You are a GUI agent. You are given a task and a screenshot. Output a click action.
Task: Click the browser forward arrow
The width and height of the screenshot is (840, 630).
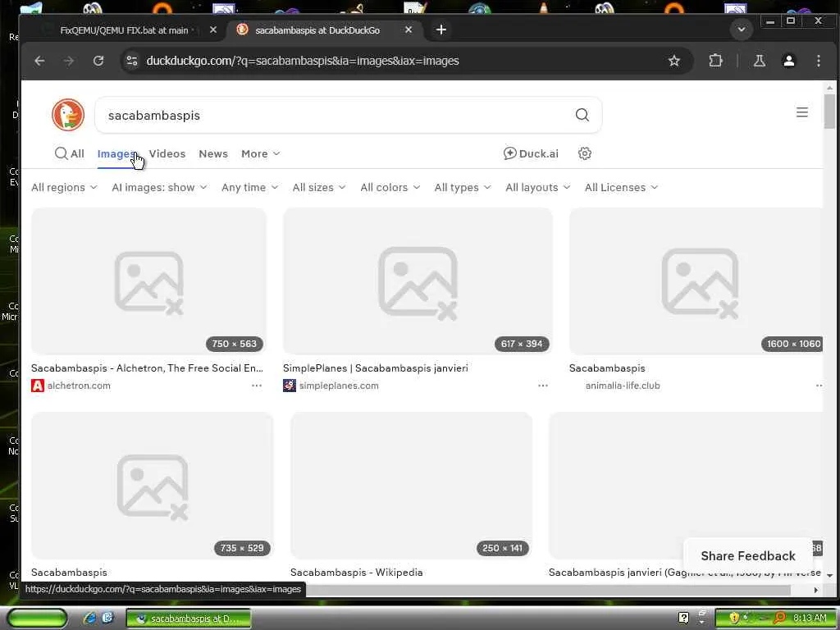click(69, 61)
